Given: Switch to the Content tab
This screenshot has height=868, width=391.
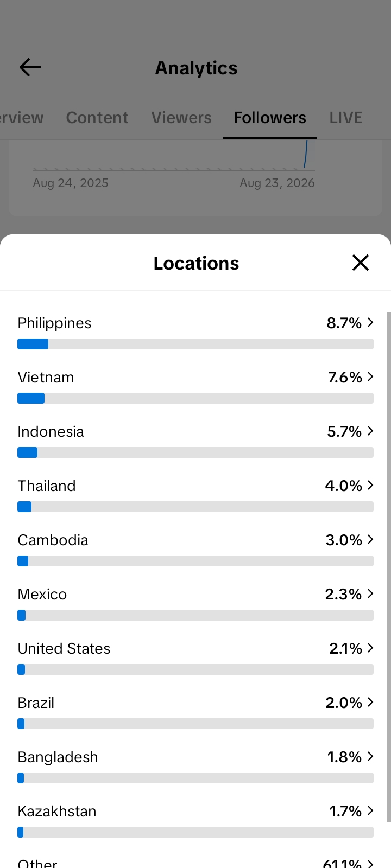Looking at the screenshot, I should coord(97,118).
